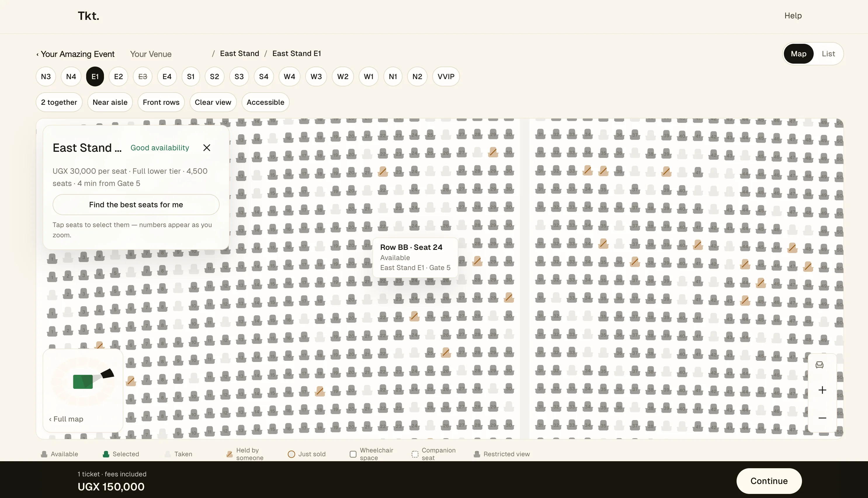Click the held seat between seats 40 and 42
This screenshot has width=868, height=498.
click(698, 245)
